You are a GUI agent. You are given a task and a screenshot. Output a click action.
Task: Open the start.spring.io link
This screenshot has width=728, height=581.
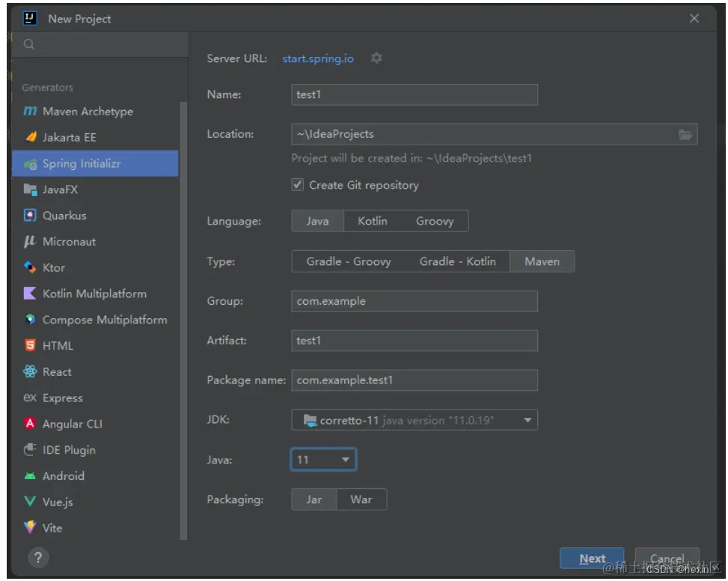coord(318,58)
